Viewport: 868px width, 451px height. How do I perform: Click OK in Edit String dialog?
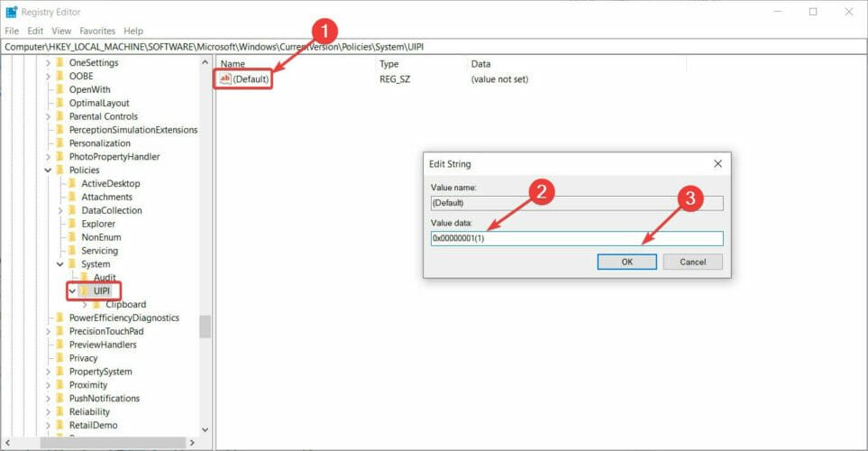tap(626, 262)
